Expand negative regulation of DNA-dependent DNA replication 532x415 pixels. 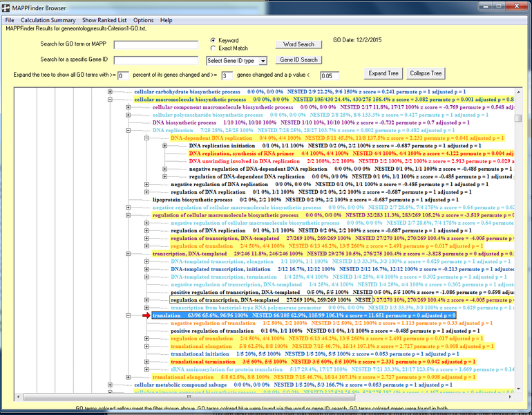point(165,169)
